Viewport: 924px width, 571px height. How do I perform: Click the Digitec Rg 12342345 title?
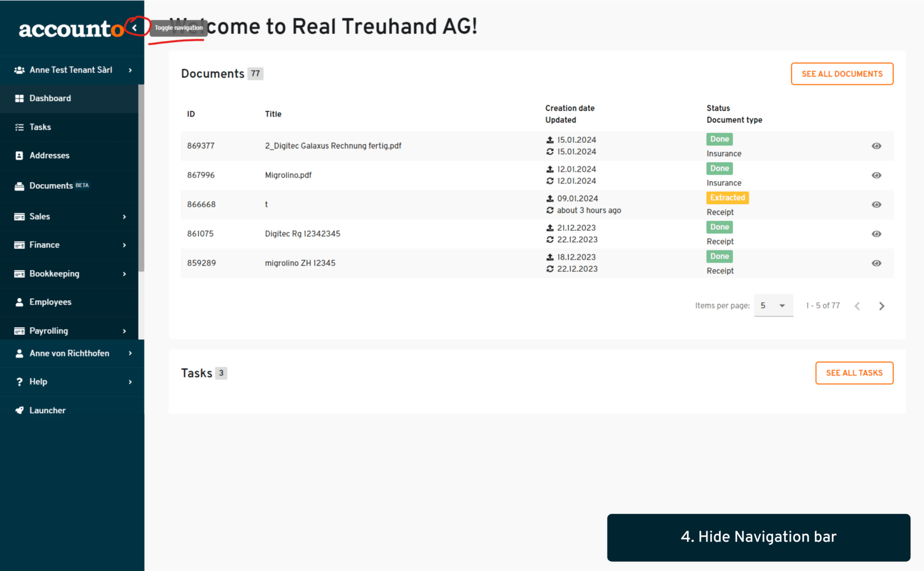click(x=303, y=234)
